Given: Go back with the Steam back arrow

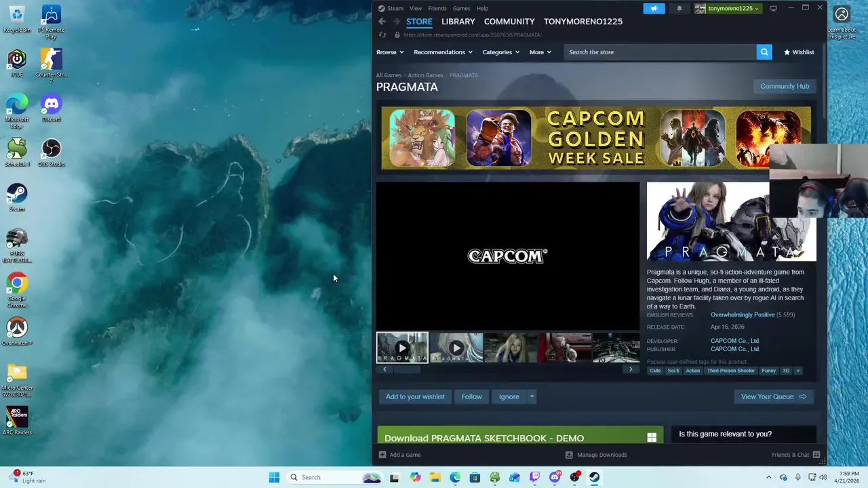Looking at the screenshot, I should tap(382, 22).
